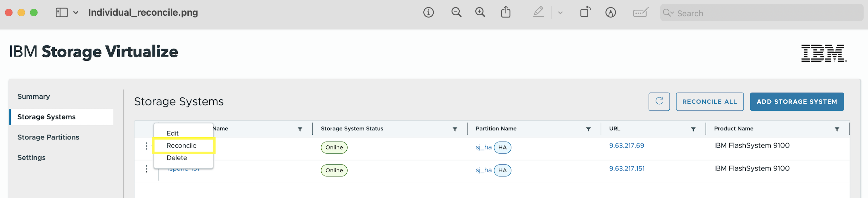Image resolution: width=868 pixels, height=198 pixels.
Task: Open the Partition Name column filter
Action: [x=588, y=129]
